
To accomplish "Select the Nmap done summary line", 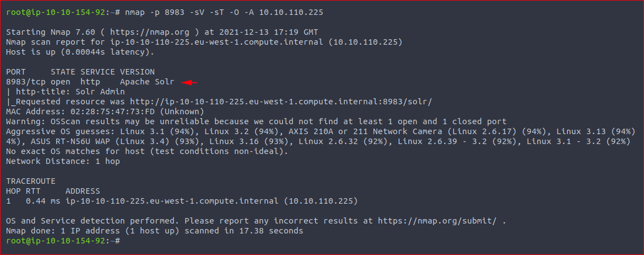I will point(154,231).
